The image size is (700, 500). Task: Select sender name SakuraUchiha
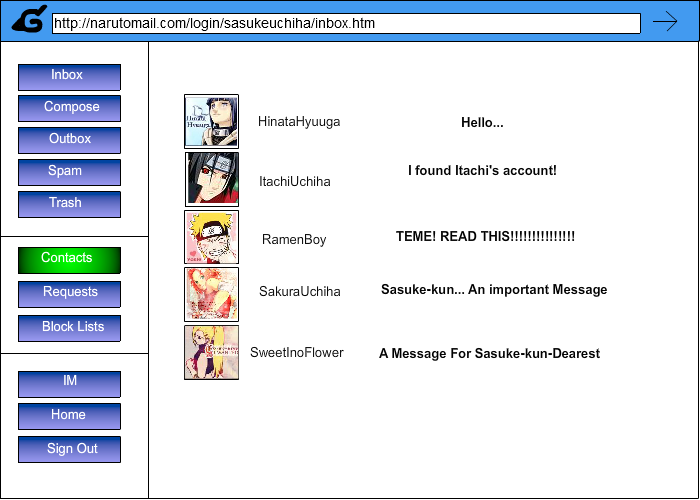click(300, 292)
